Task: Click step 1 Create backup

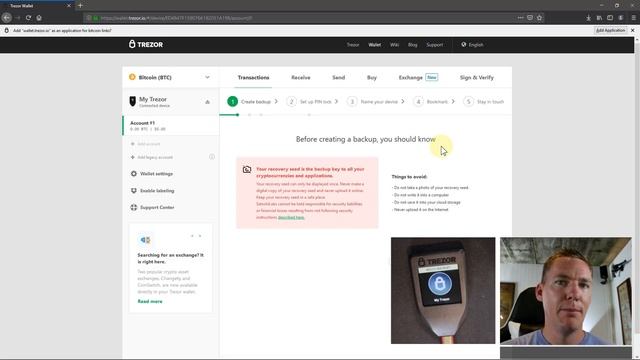Action: [x=252, y=102]
